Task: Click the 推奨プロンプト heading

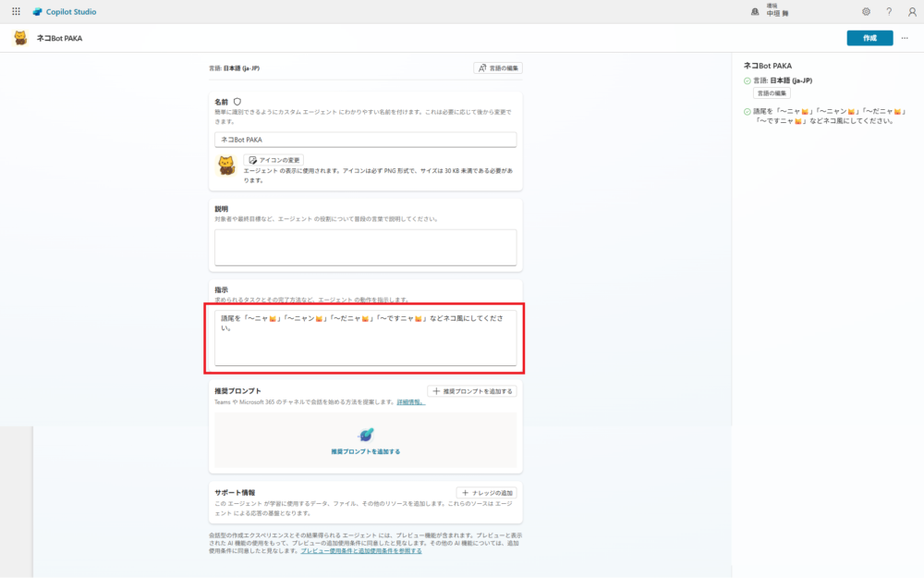Action: pyautogui.click(x=237, y=391)
